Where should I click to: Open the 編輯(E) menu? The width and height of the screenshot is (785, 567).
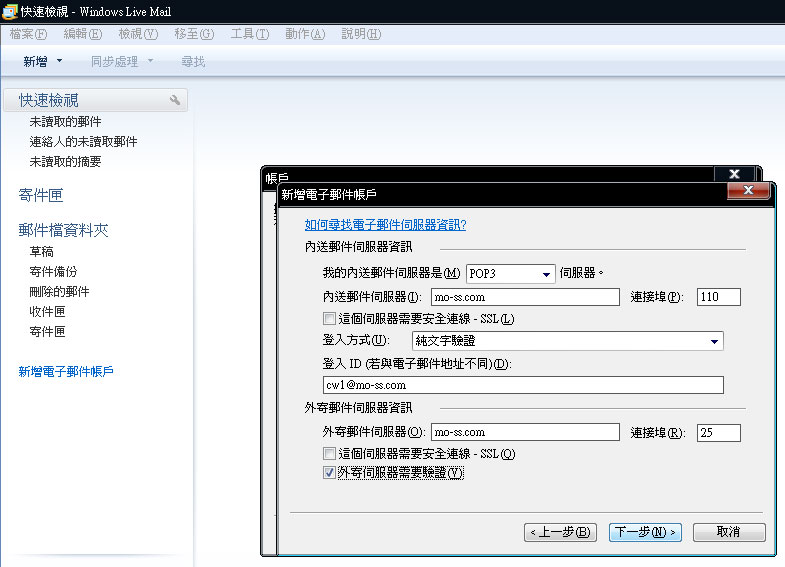coord(83,34)
